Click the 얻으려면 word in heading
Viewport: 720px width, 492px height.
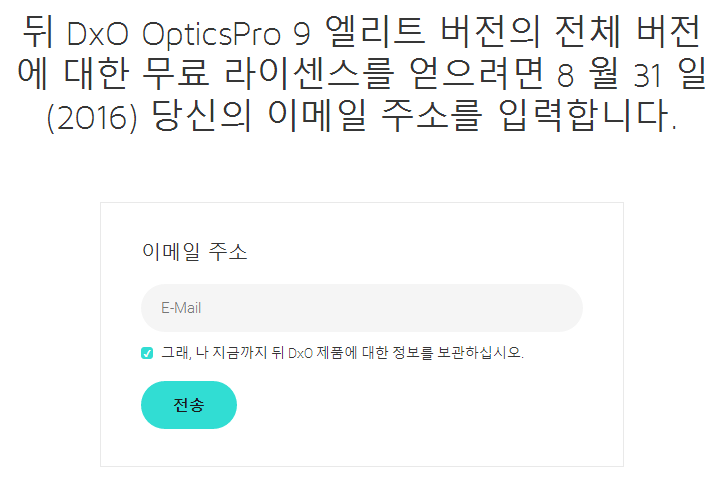pos(476,74)
